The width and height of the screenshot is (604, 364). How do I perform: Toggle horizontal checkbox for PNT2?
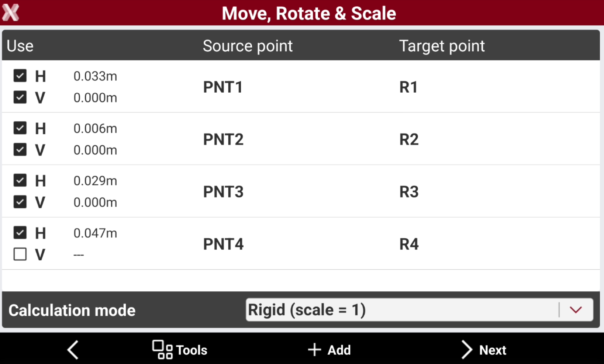point(20,128)
